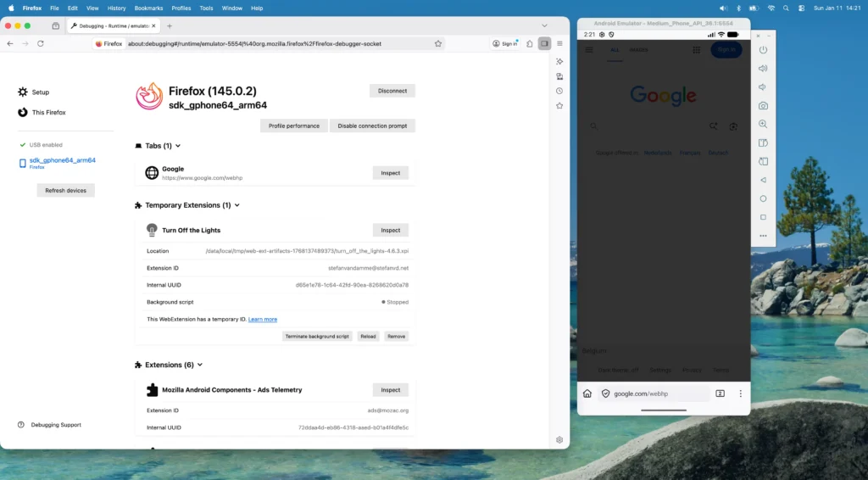Bookmark this page with star icon
Screen dimensions: 868x480
[438, 44]
